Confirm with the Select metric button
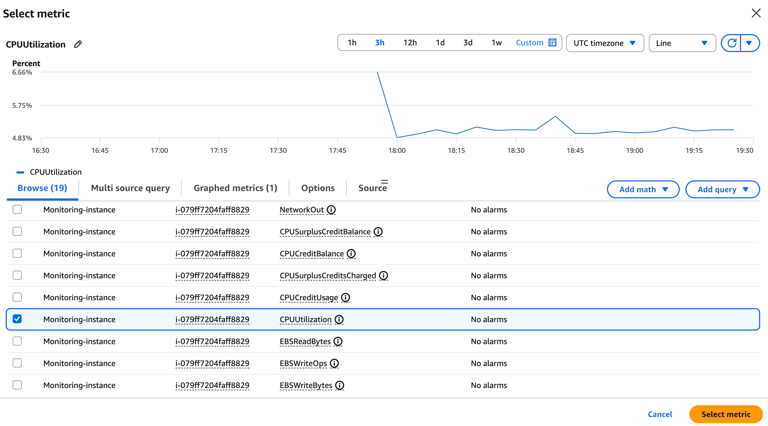Viewport: 768px width, 426px height. pos(725,414)
